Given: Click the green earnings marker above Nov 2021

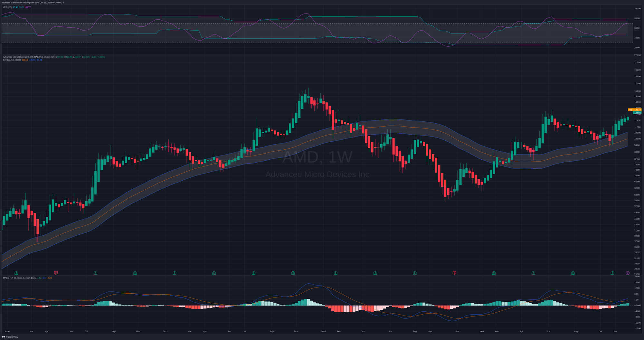Looking at the screenshot, I should coord(293,273).
